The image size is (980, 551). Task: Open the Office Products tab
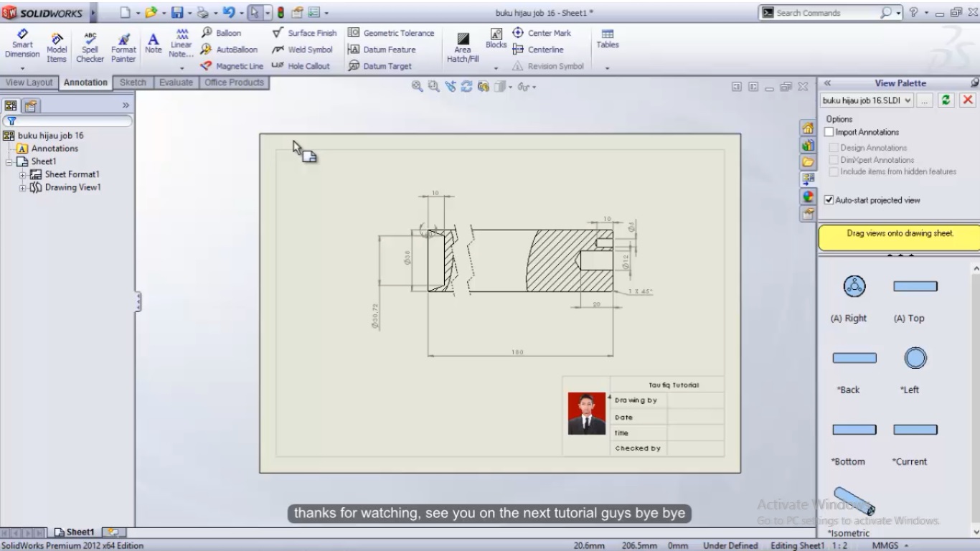233,83
